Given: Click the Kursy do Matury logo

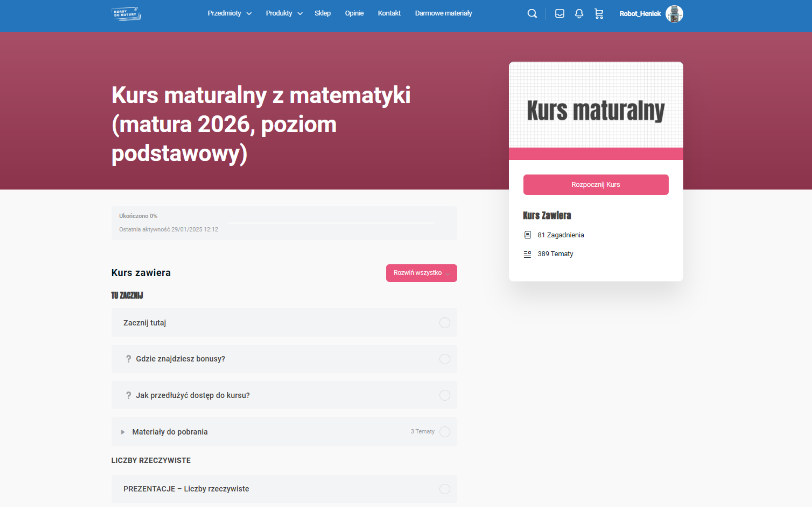Looking at the screenshot, I should [126, 14].
